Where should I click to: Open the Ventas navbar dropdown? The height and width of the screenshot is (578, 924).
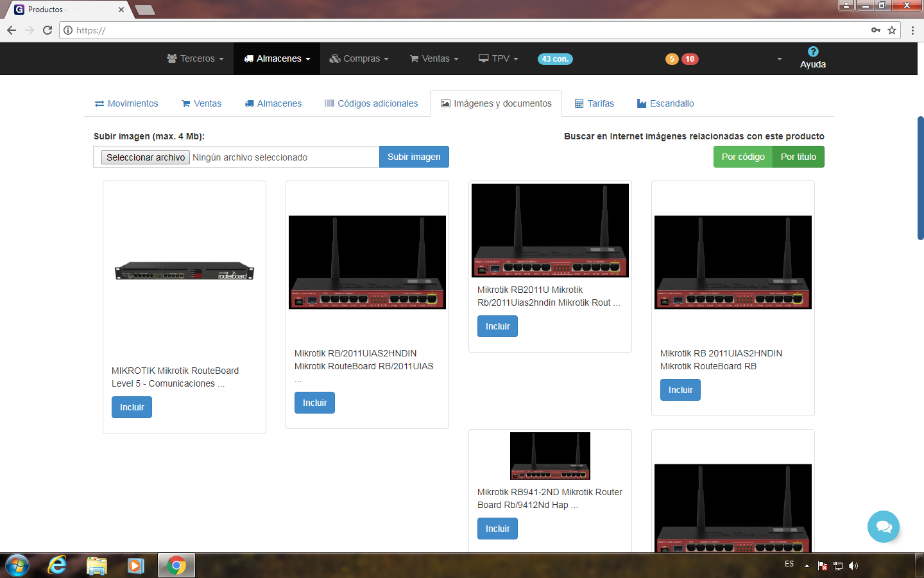pyautogui.click(x=434, y=58)
